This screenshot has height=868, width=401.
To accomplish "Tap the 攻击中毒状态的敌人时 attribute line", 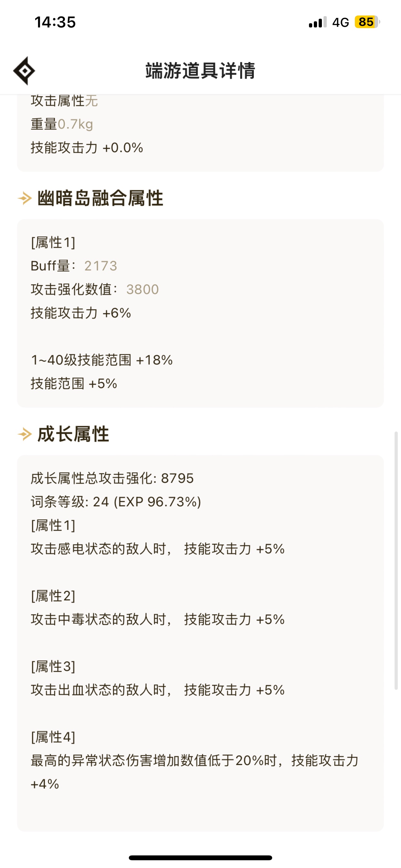I will 158,620.
